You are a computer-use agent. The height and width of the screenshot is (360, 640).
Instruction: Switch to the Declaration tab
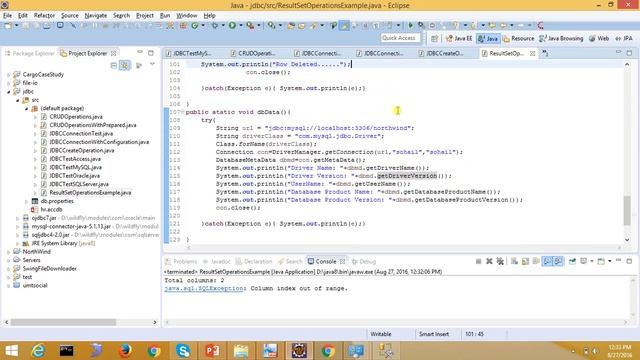254,262
